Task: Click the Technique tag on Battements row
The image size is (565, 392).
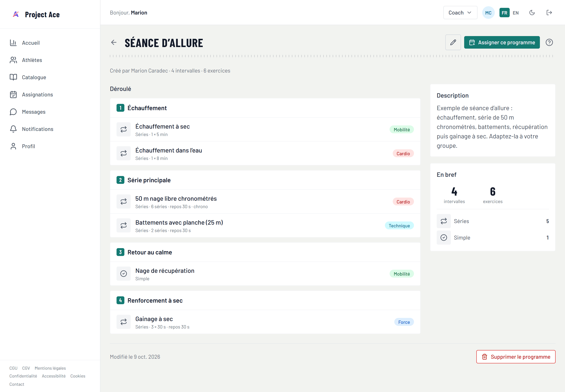Action: pos(399,225)
